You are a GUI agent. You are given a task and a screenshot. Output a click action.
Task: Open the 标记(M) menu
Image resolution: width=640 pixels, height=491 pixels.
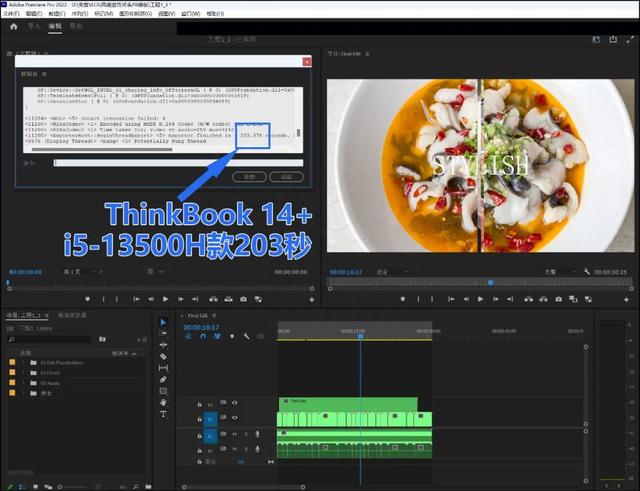[x=104, y=13]
